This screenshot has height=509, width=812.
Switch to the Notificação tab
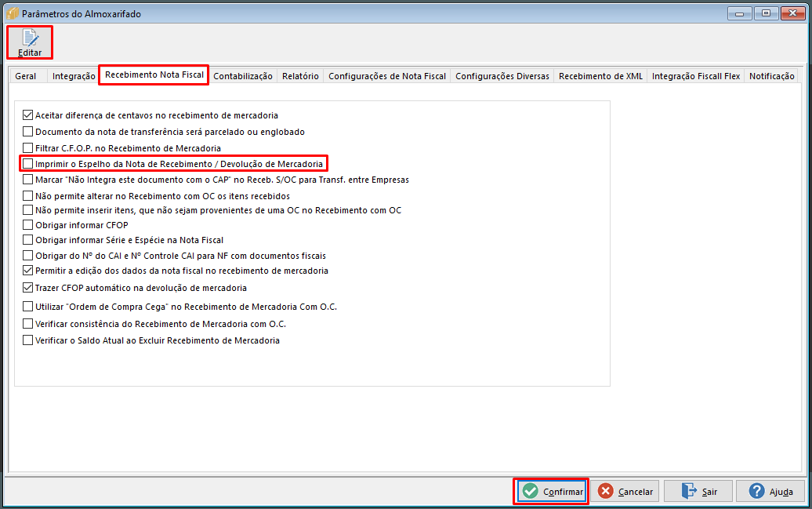pos(771,76)
